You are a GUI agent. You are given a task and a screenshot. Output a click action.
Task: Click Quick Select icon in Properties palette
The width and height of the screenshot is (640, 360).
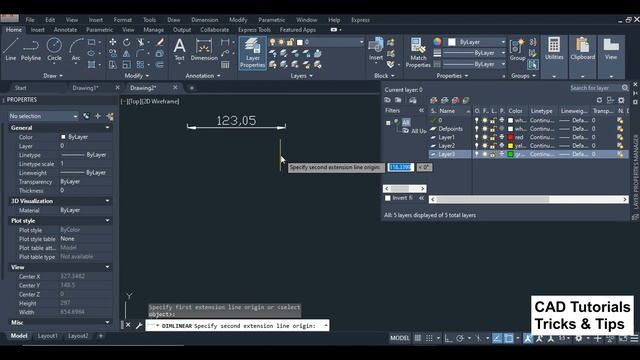point(110,116)
